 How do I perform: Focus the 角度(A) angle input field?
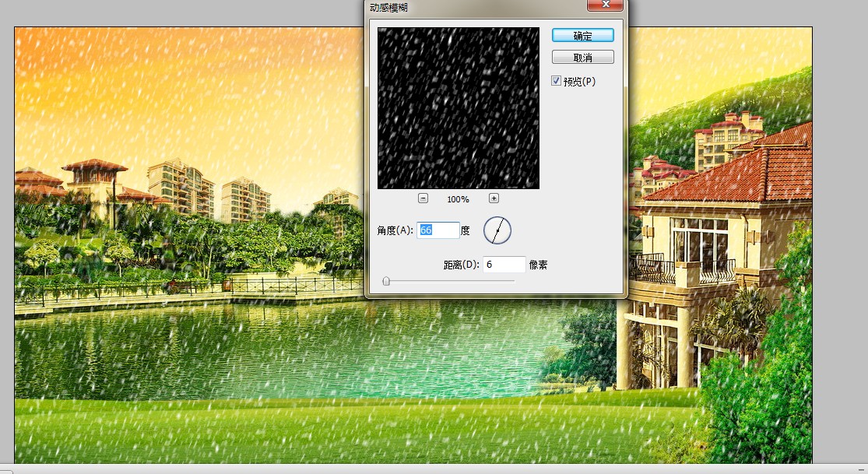tap(438, 230)
